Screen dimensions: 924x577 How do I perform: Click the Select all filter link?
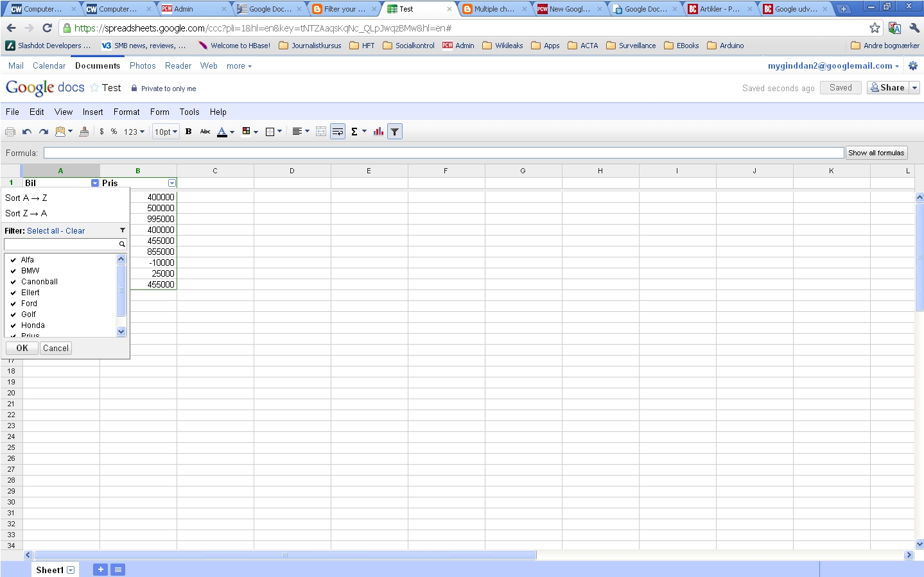[x=42, y=231]
